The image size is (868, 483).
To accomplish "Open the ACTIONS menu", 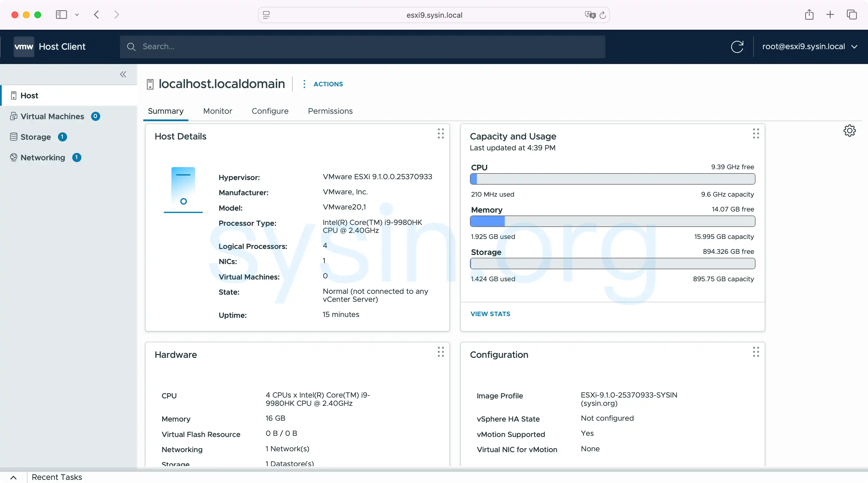I will click(328, 84).
